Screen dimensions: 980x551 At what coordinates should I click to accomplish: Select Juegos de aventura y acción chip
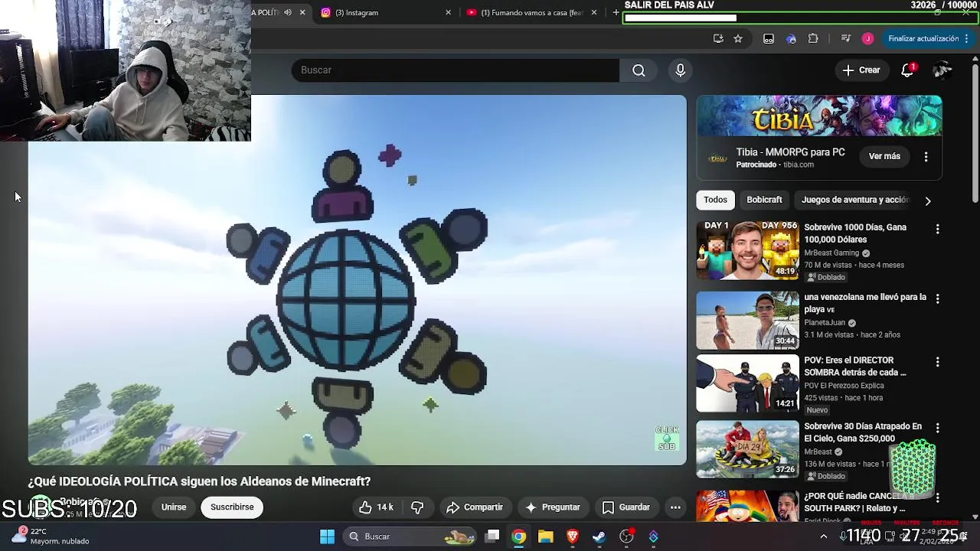pyautogui.click(x=855, y=200)
